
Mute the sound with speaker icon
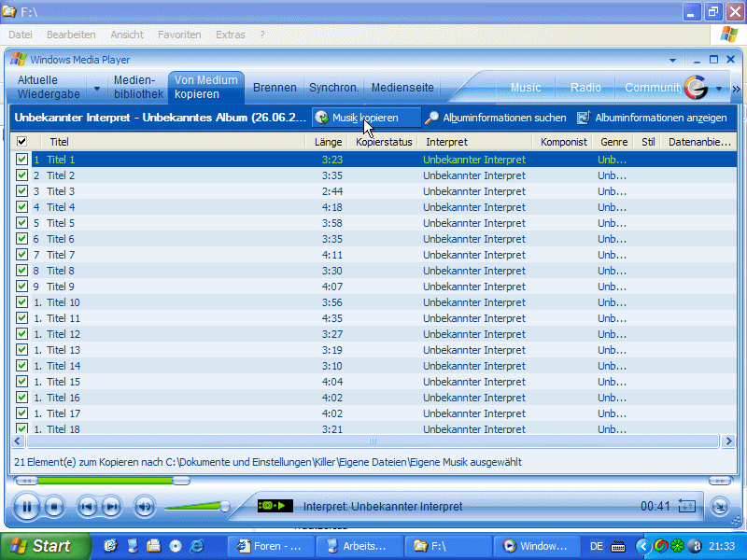145,507
